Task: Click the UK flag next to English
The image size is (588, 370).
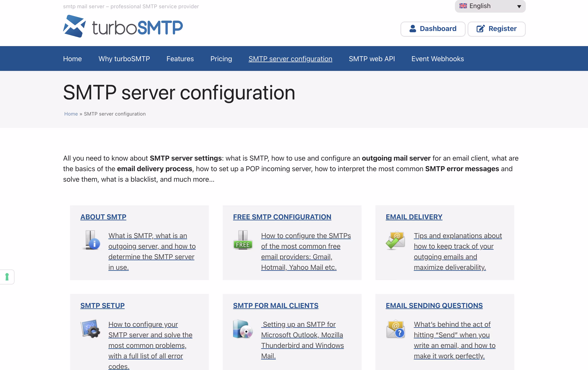Action: (463, 6)
